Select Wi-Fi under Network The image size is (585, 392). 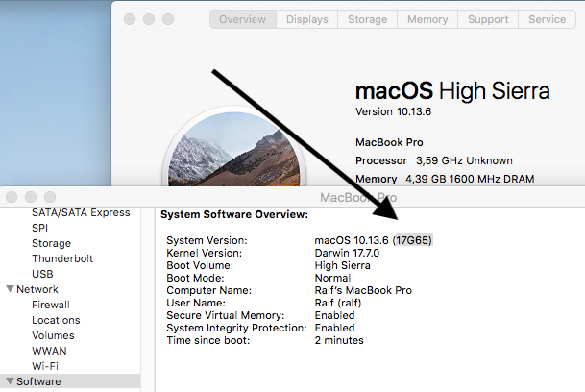(45, 366)
